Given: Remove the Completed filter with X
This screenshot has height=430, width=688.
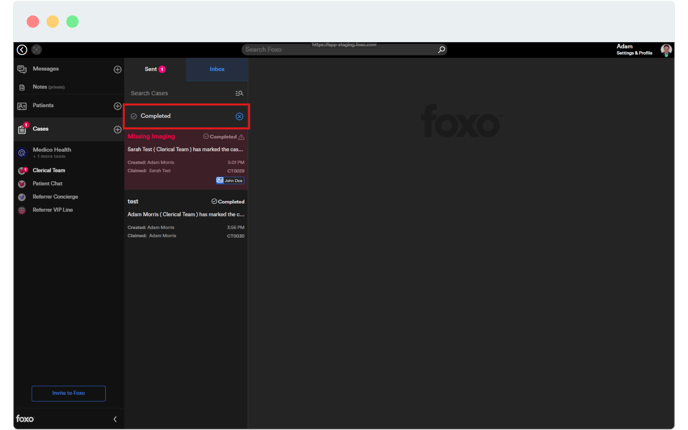Looking at the screenshot, I should [x=239, y=116].
